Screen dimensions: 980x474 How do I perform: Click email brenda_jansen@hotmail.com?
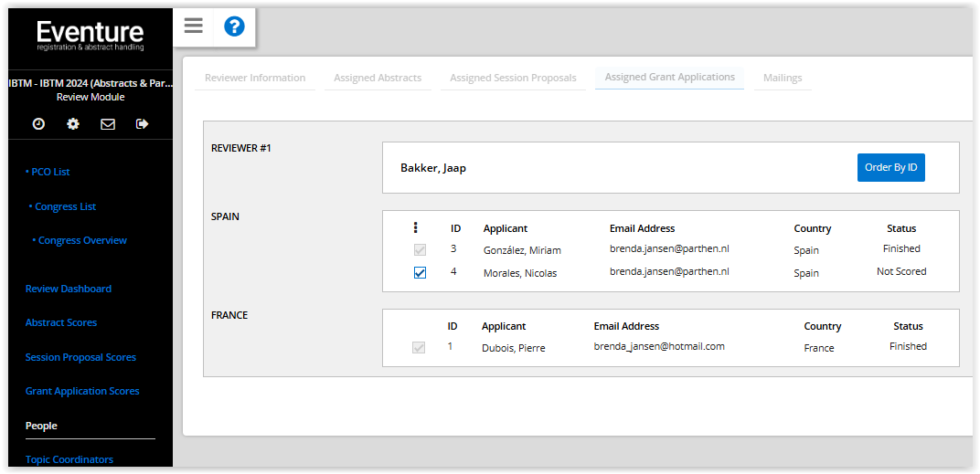coord(659,346)
